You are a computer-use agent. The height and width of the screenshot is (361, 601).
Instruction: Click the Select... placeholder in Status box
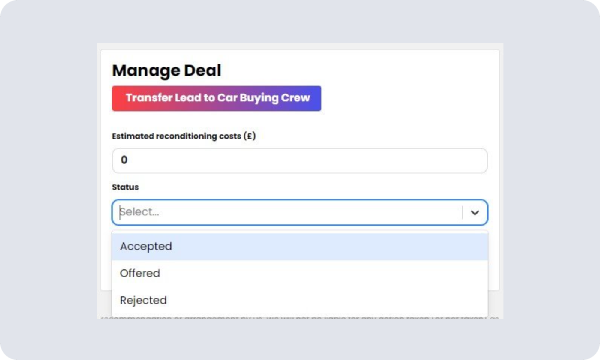point(139,212)
